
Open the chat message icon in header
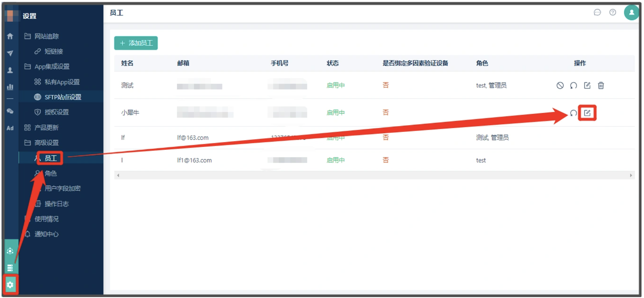pos(597,12)
